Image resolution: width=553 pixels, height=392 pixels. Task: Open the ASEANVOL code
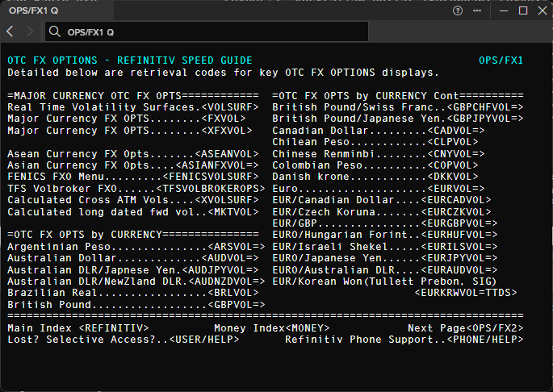(227, 154)
